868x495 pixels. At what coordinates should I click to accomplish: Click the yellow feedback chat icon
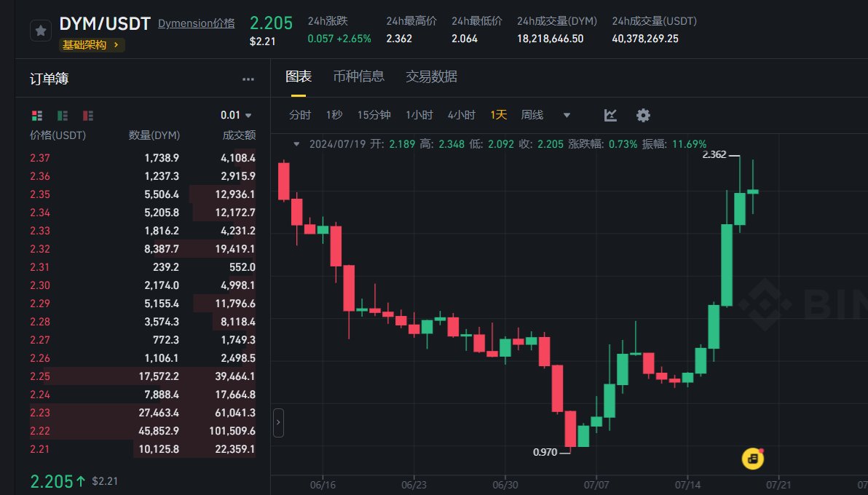(x=752, y=459)
